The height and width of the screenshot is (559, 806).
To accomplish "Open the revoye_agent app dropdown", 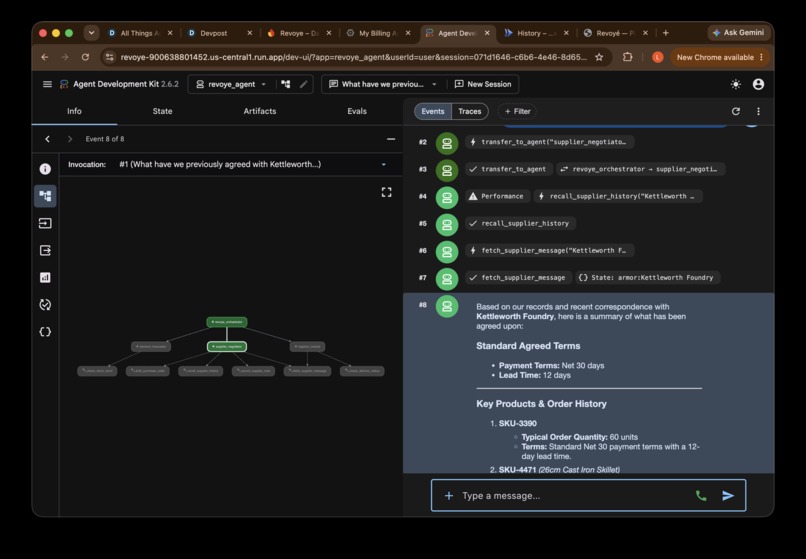I will tap(231, 84).
